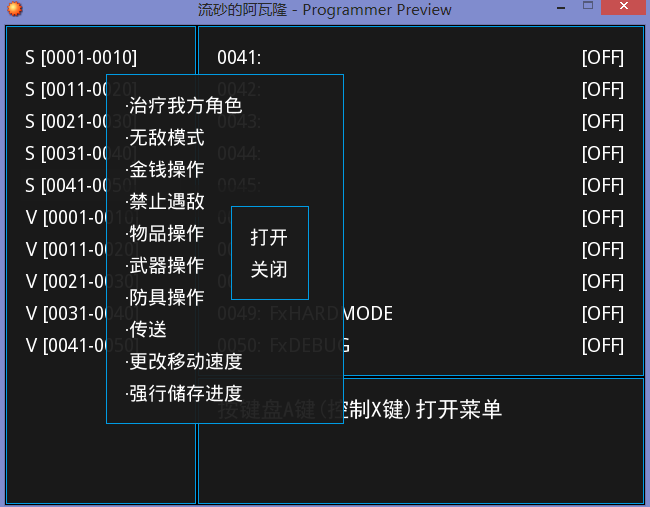This screenshot has height=507, width=650.
Task: Pick 打开 in the small popup
Action: (269, 238)
